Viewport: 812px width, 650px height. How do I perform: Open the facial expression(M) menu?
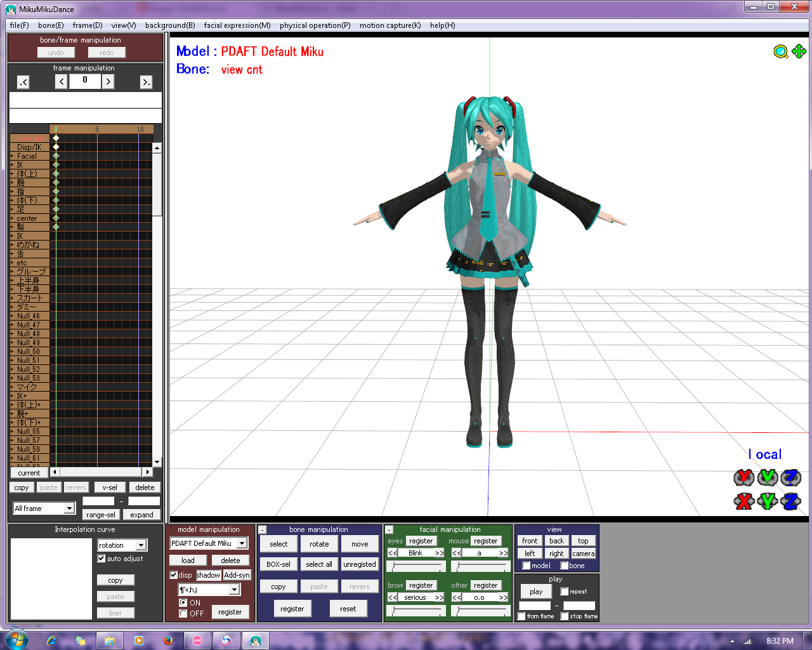pos(237,25)
